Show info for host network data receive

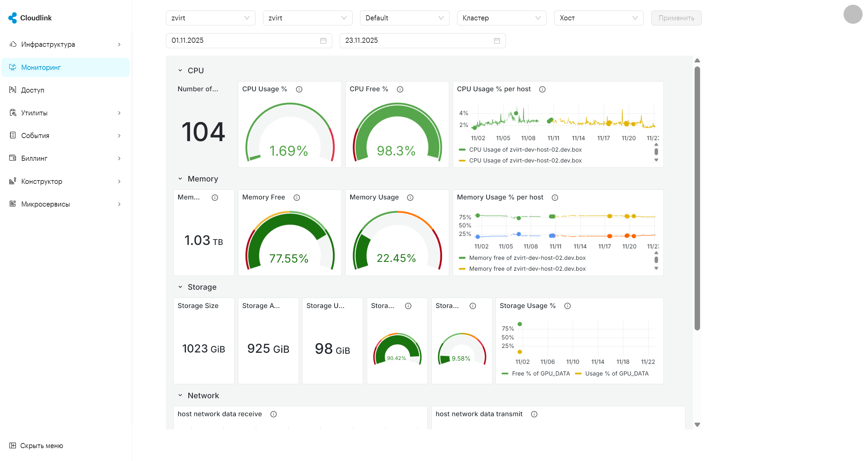click(x=273, y=414)
